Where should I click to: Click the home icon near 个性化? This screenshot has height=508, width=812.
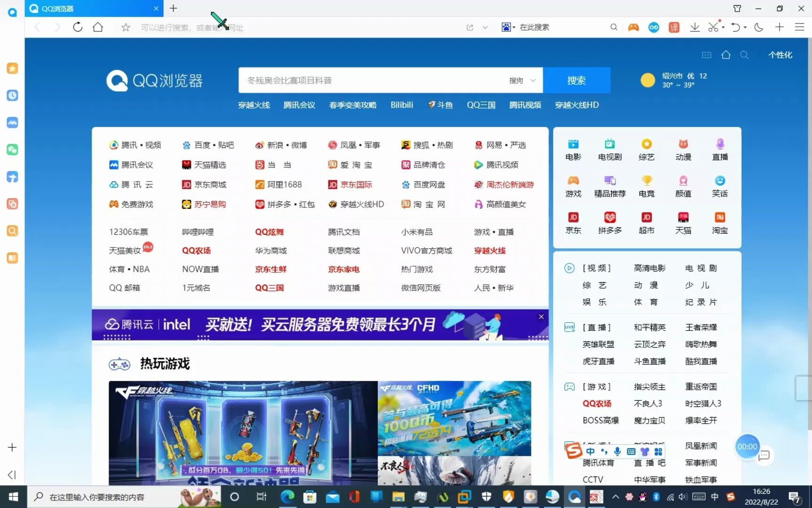pyautogui.click(x=726, y=55)
